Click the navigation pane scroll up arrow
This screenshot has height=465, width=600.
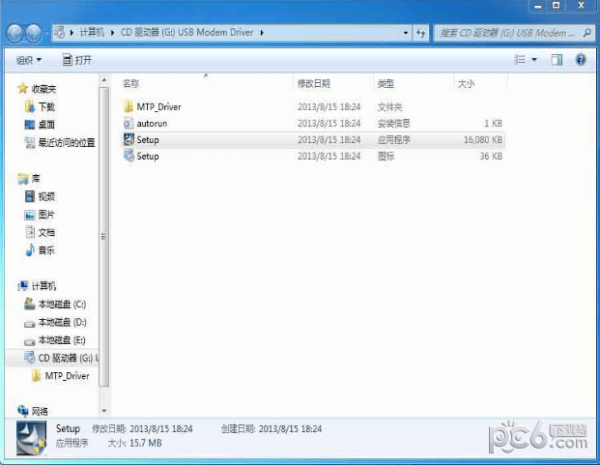104,80
